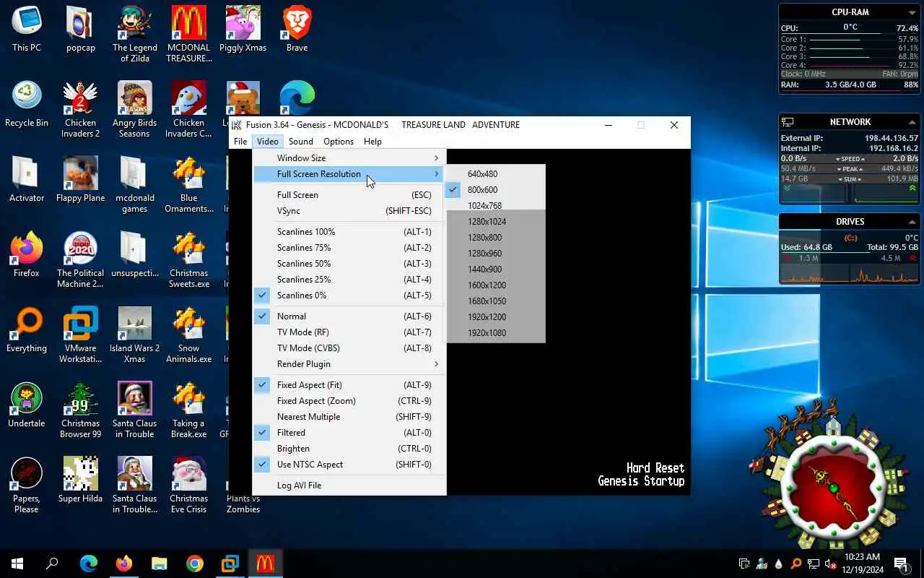Screen dimensions: 924x578
Task: Open Snow Animals.exe icon
Action: (x=188, y=335)
